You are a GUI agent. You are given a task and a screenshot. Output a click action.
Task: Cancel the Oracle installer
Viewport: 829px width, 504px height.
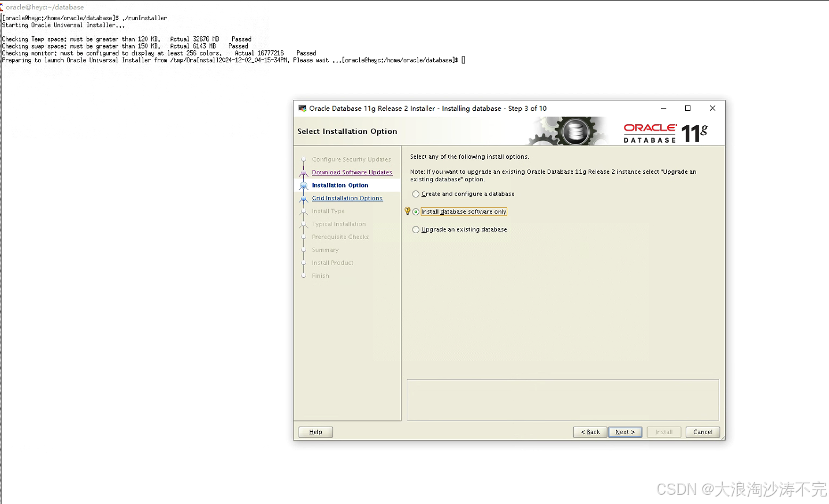click(x=702, y=432)
